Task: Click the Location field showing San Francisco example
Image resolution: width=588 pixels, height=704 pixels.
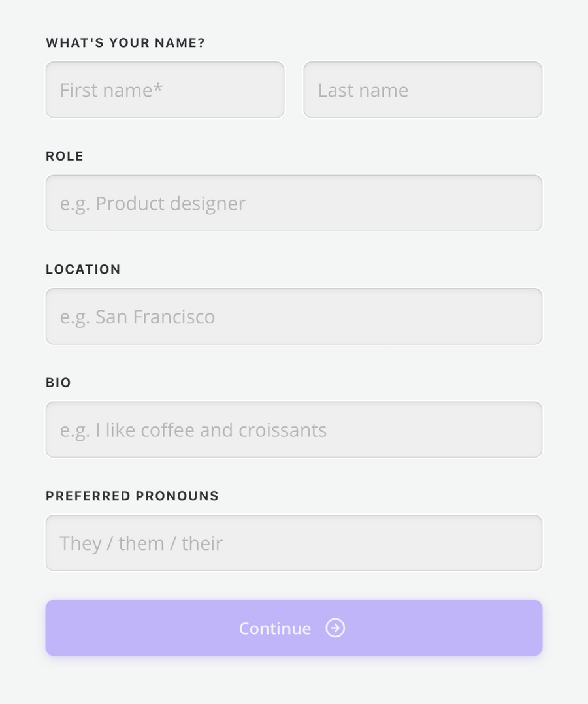Action: tap(293, 316)
